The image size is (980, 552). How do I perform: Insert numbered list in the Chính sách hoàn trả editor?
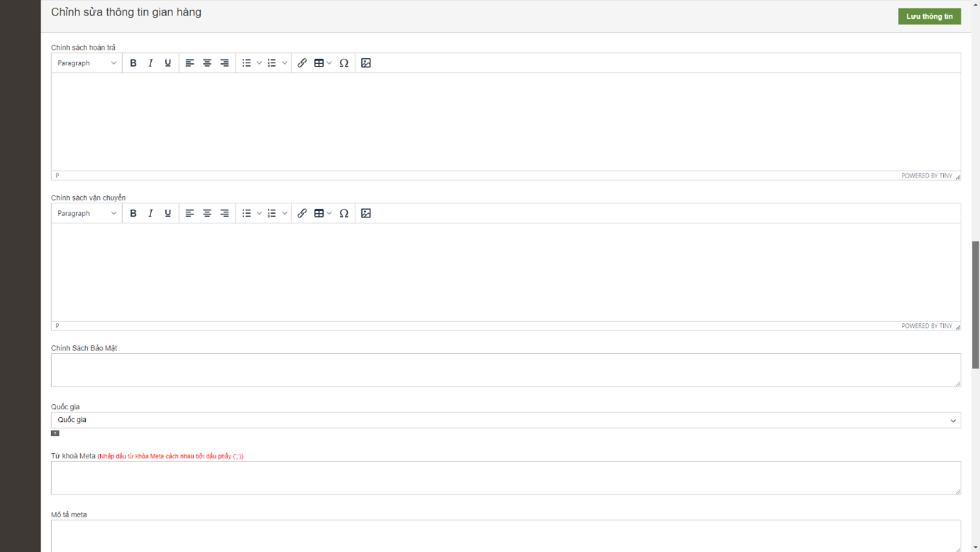pos(272,63)
